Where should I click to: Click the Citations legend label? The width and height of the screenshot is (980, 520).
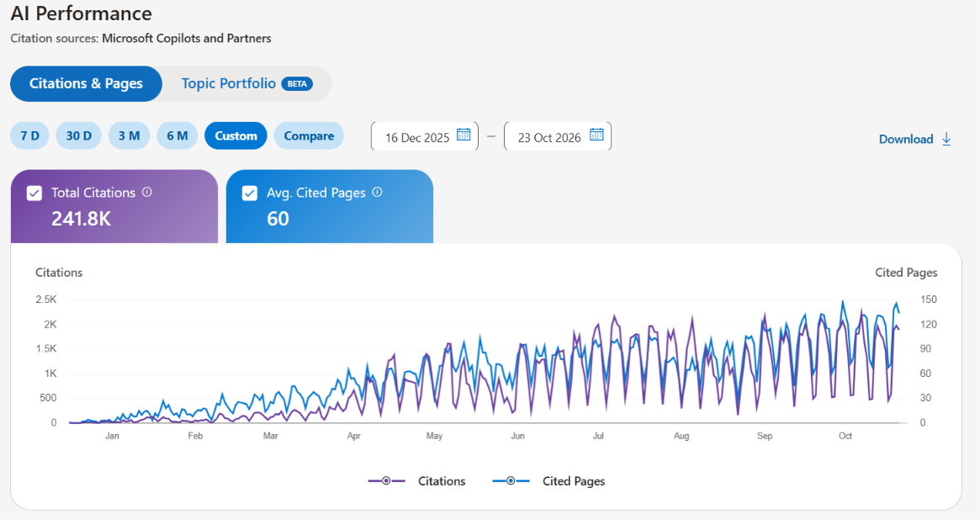[x=442, y=481]
